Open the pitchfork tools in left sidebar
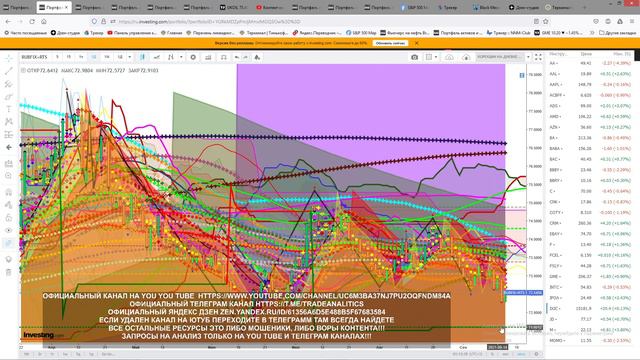This screenshot has height=360, width=640. coord(9,84)
